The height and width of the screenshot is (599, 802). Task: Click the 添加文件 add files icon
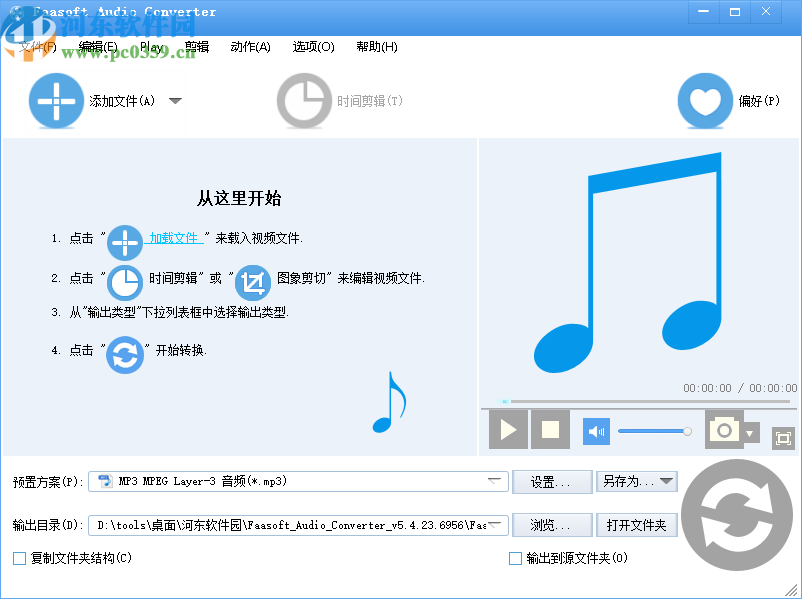coord(56,101)
